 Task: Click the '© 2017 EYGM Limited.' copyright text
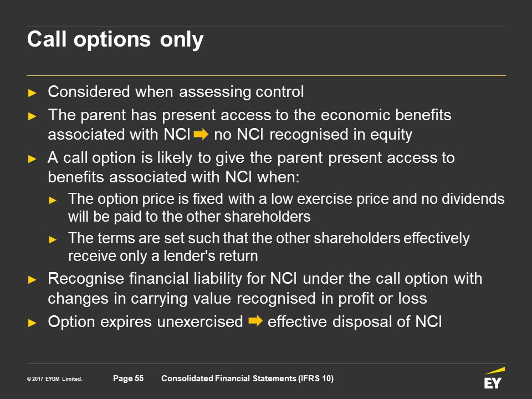54,379
